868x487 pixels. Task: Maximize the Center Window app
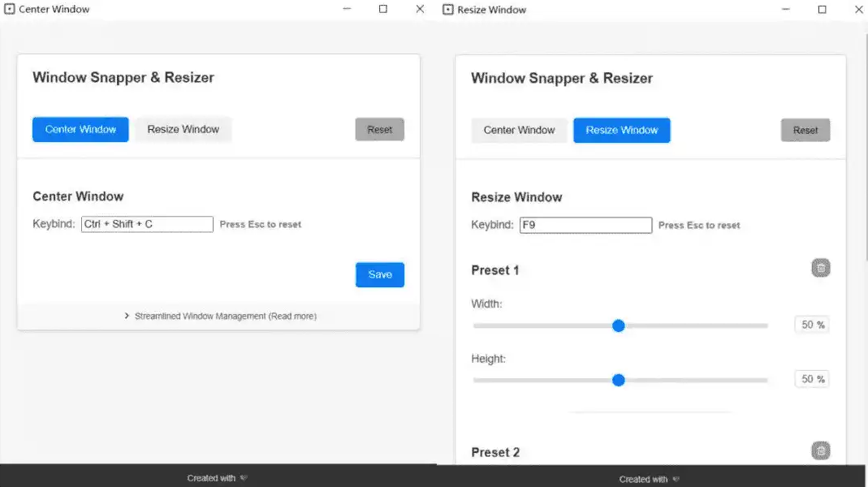[x=383, y=9]
